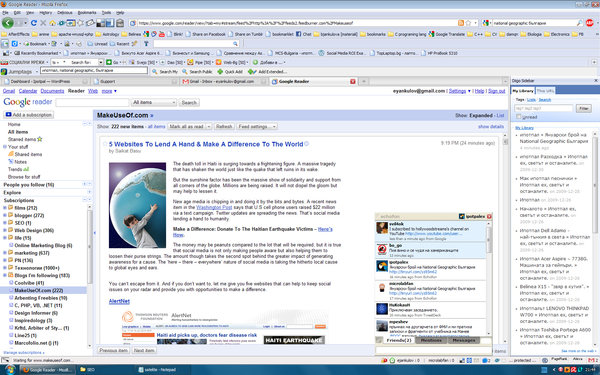Click the Windows Start orb
This screenshot has width=600, height=375.
click(10, 370)
